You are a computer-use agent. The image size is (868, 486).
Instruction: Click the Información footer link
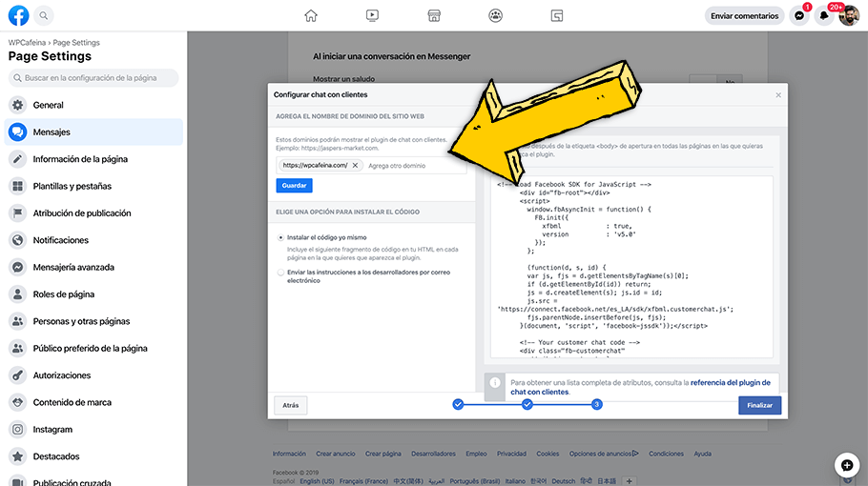[x=289, y=454]
